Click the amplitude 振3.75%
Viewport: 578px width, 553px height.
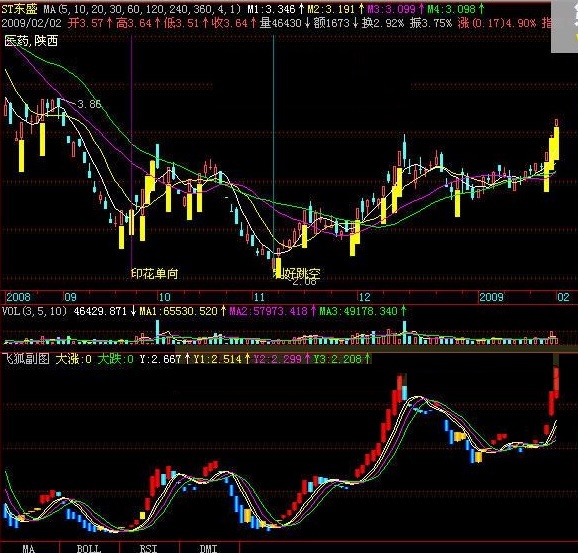pos(431,23)
